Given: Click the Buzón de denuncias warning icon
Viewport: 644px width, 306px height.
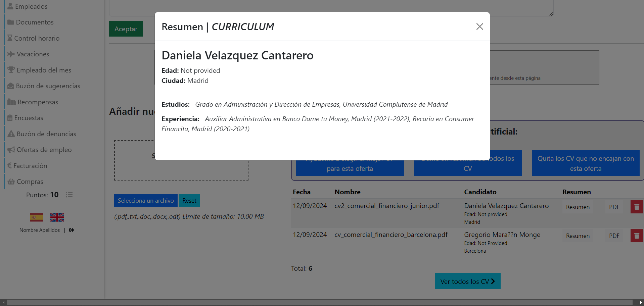Looking at the screenshot, I should (11, 134).
